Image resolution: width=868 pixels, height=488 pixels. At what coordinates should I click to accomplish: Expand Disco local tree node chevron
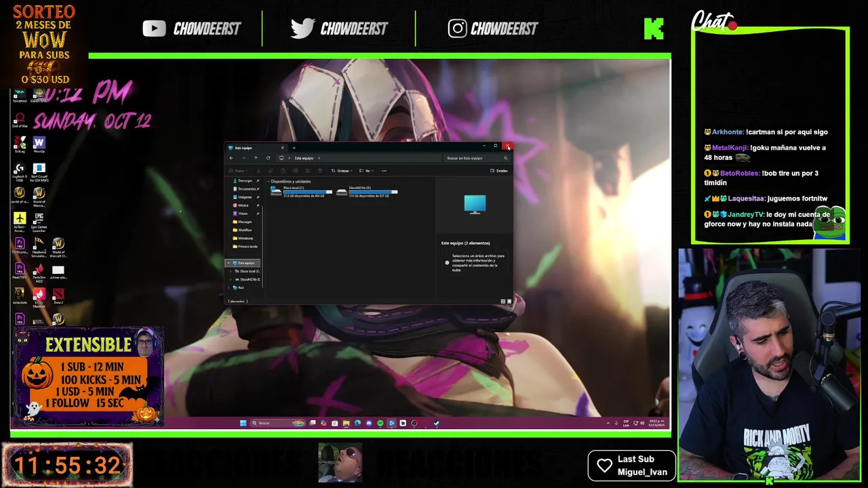pos(231,271)
